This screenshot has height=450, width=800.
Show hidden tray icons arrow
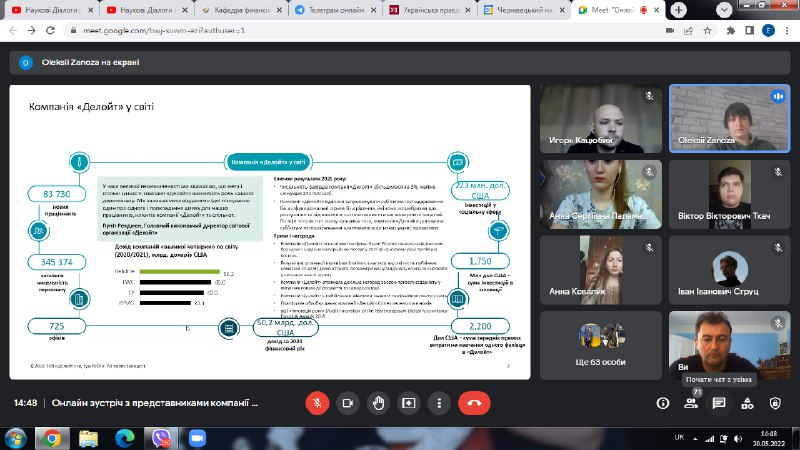[x=695, y=438]
